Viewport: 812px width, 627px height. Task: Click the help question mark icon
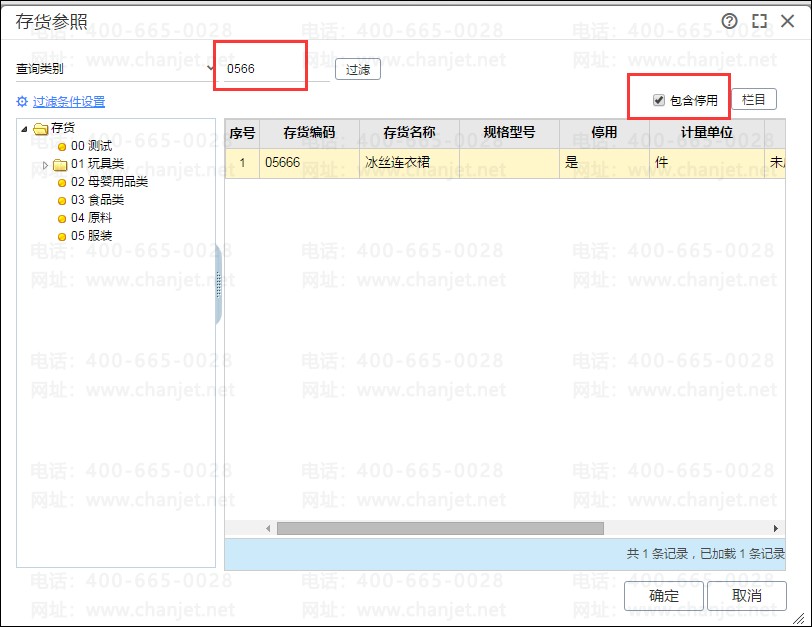pos(729,20)
